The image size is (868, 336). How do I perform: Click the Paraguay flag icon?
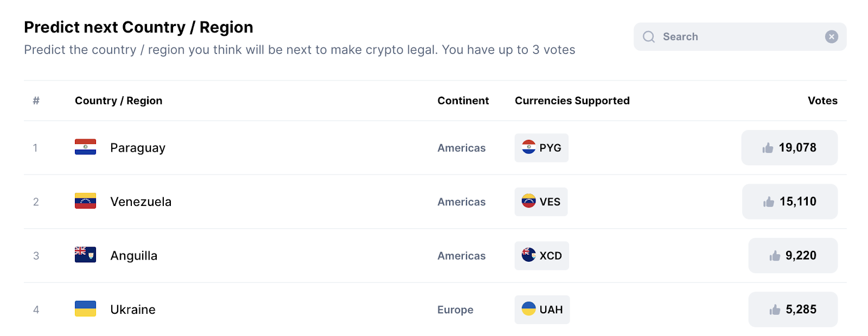pyautogui.click(x=85, y=147)
